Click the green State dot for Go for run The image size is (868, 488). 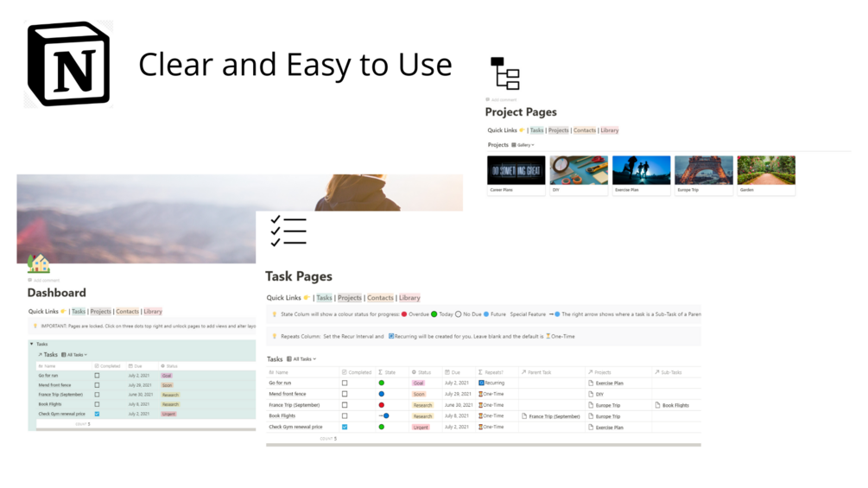tap(382, 383)
